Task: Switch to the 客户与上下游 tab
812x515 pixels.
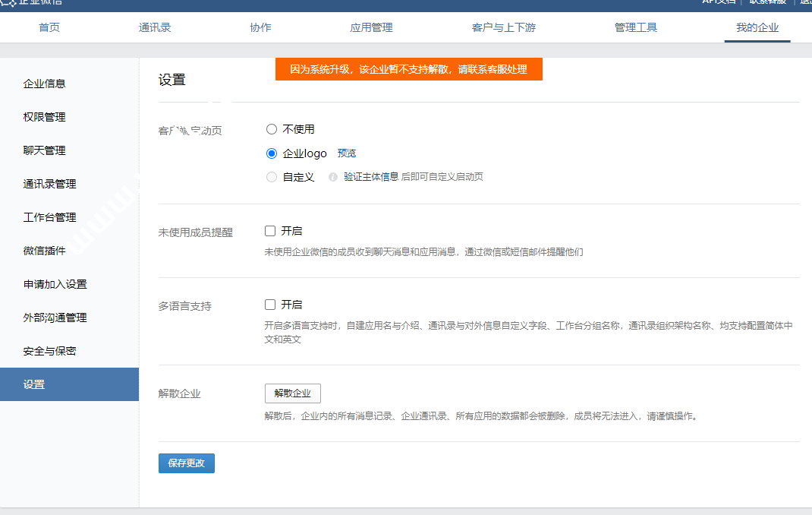Action: [x=504, y=28]
